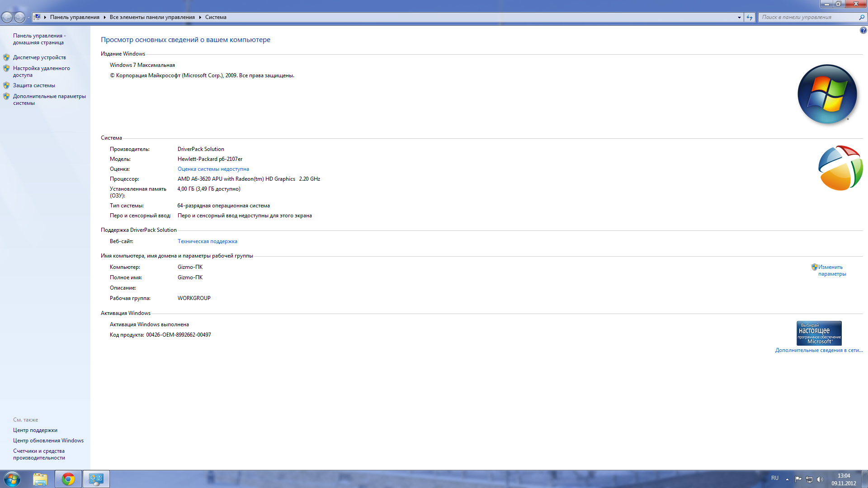Open 'Диспетчер устройств' in sidebar
The width and height of the screenshot is (868, 488).
(39, 57)
